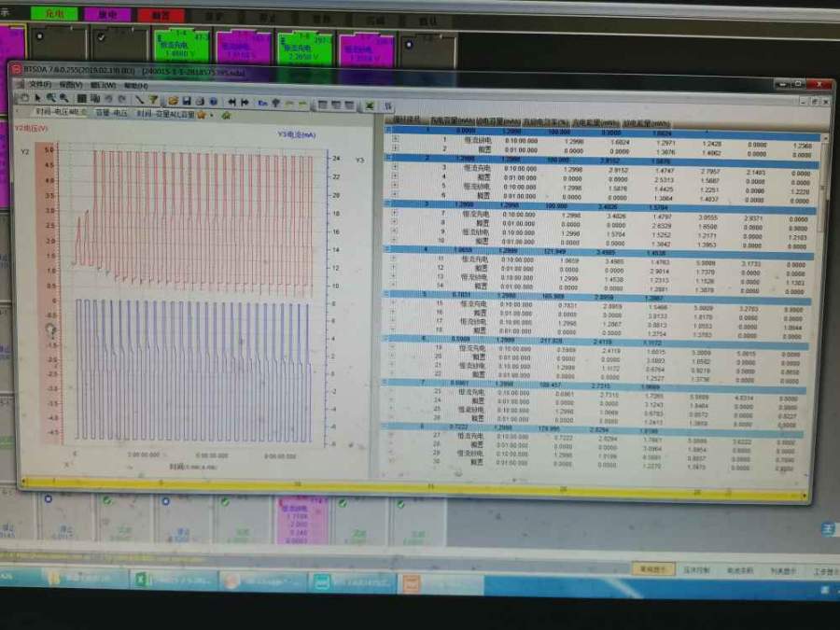Expand step 3 恒流充电 row
The width and height of the screenshot is (840, 630).
click(x=395, y=167)
